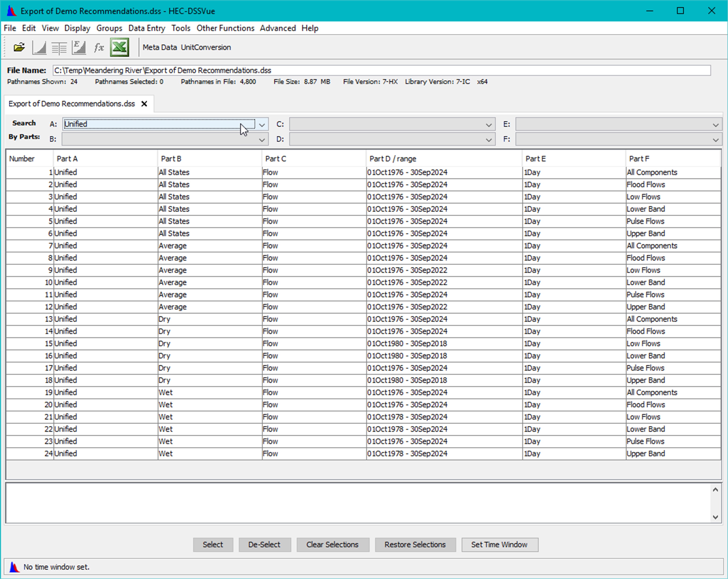This screenshot has width=728, height=579.
Task: Expand the Part D search dropdown
Action: [489, 139]
